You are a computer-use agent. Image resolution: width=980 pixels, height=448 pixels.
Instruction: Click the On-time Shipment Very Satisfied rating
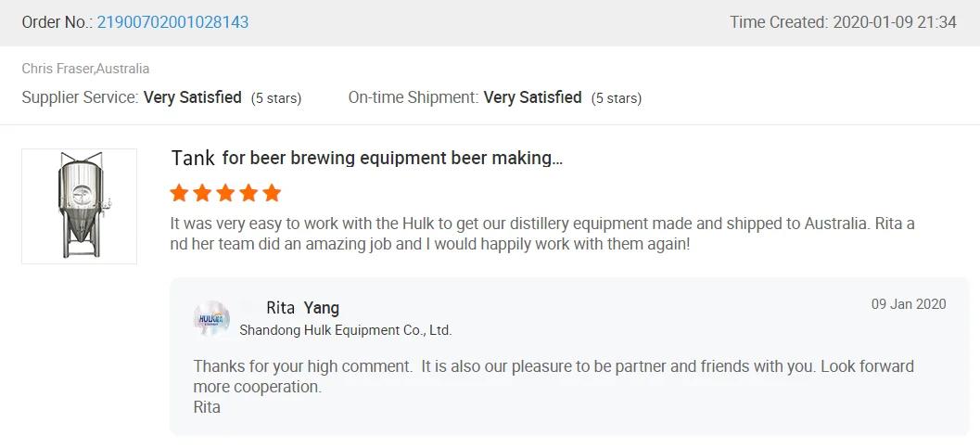[532, 97]
